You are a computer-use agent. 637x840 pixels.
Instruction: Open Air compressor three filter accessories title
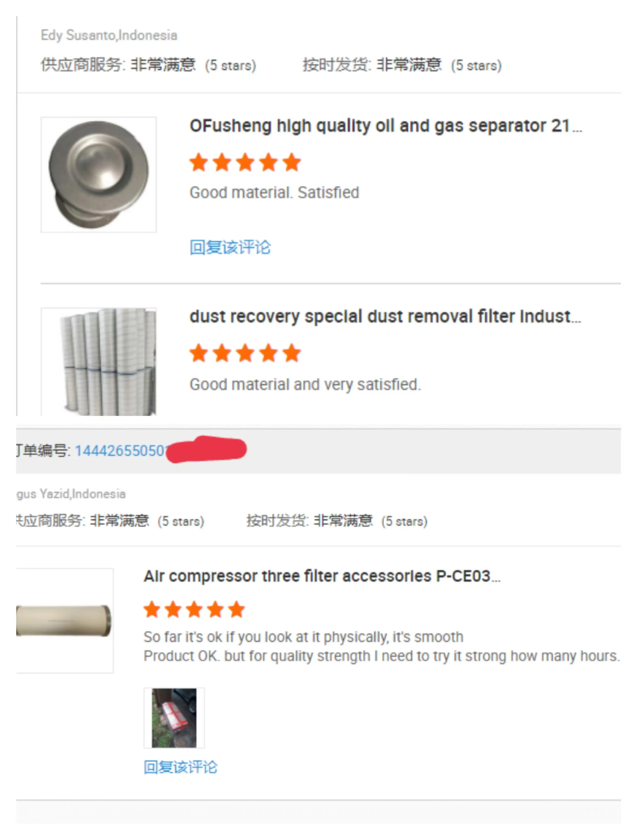(322, 576)
